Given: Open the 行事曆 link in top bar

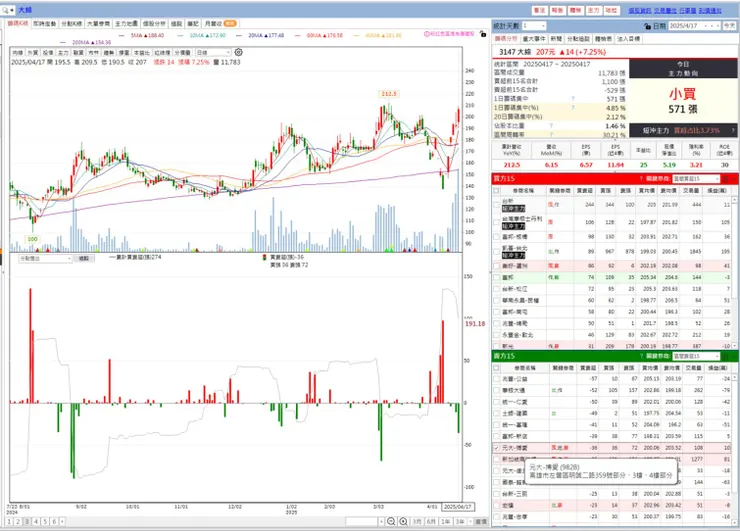Looking at the screenshot, I should 688,10.
